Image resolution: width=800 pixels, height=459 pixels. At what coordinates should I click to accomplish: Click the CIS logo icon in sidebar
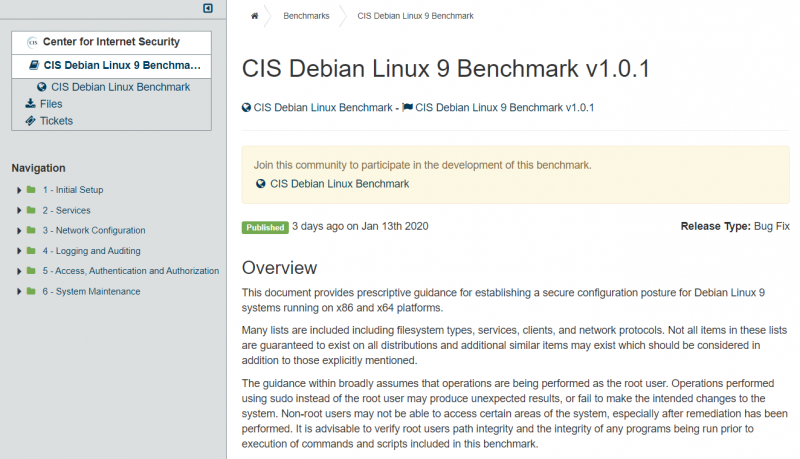coord(33,43)
